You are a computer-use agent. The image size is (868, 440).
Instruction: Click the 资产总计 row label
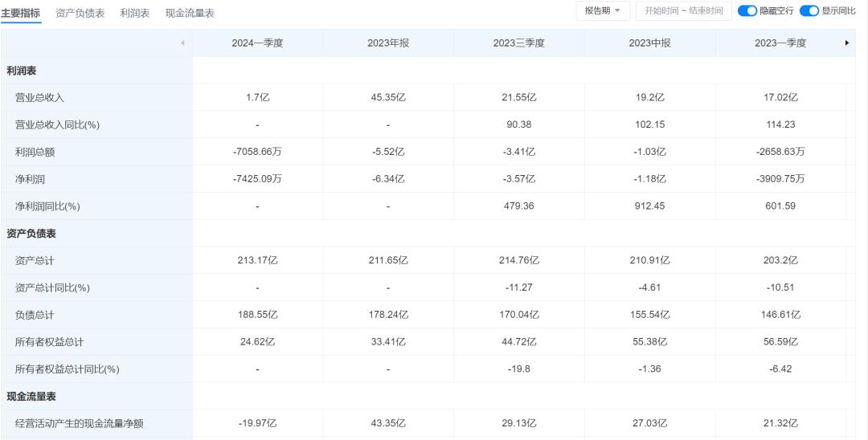[35, 261]
